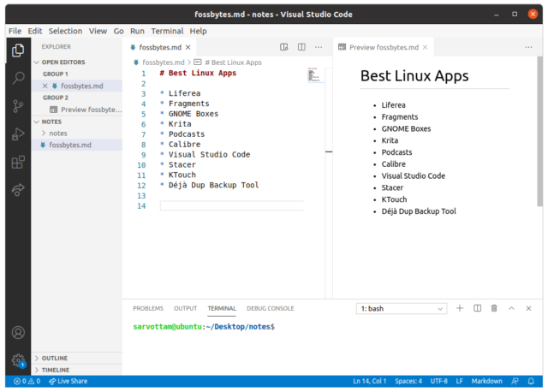This screenshot has height=392, width=548.
Task: Open the Extensions view
Action: coord(18,162)
